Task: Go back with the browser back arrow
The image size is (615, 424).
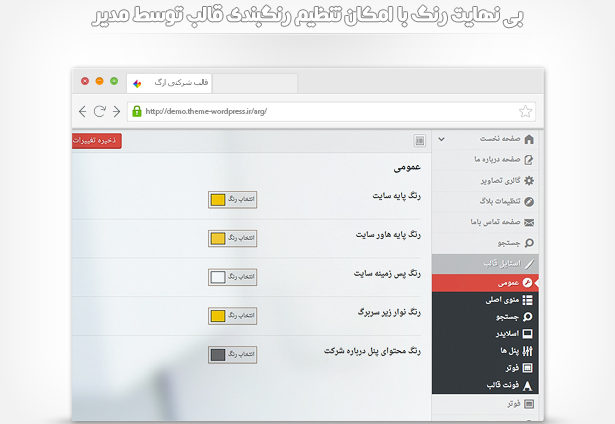Action: [x=83, y=111]
